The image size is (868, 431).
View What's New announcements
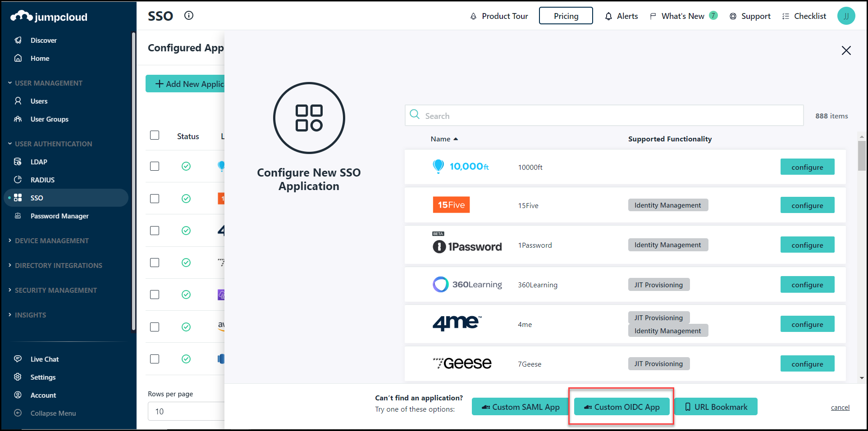(x=682, y=16)
